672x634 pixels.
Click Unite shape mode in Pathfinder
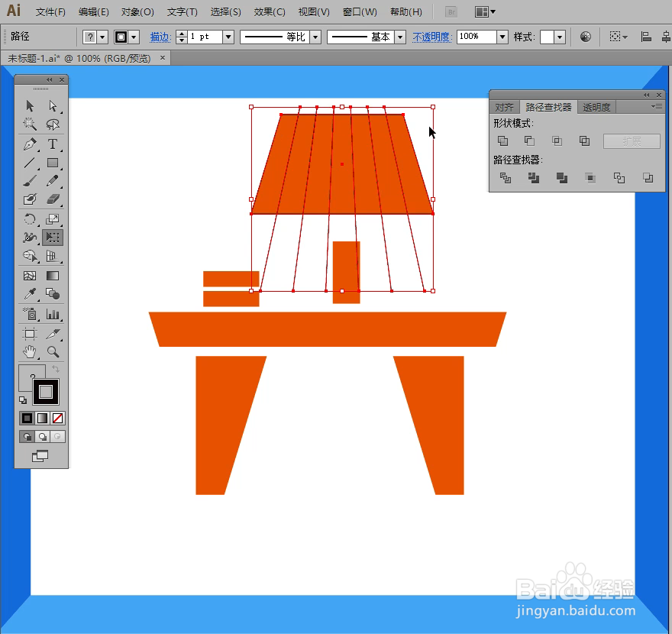click(502, 141)
